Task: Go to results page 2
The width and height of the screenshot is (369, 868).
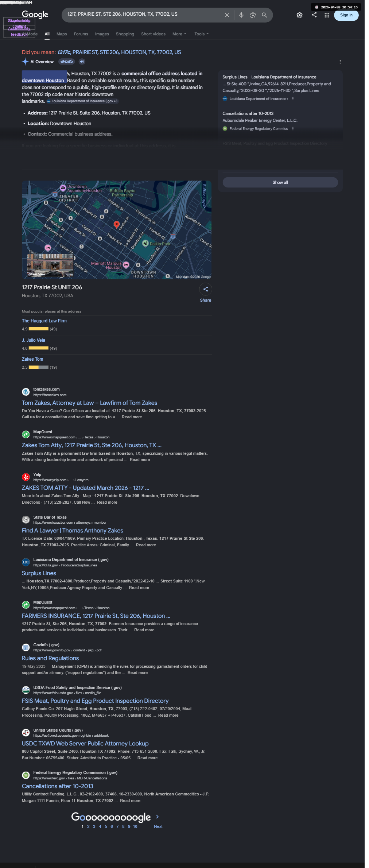Action: pyautogui.click(x=88, y=826)
